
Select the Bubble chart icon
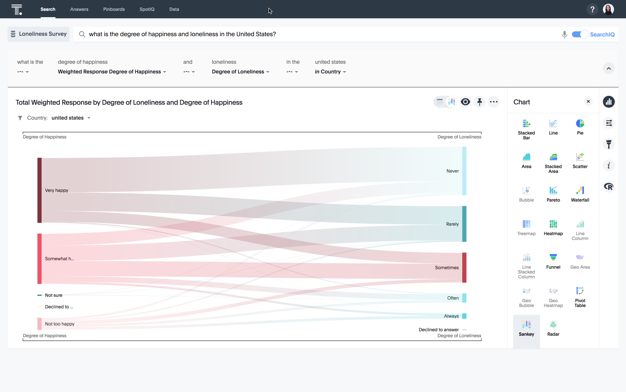[x=526, y=194]
